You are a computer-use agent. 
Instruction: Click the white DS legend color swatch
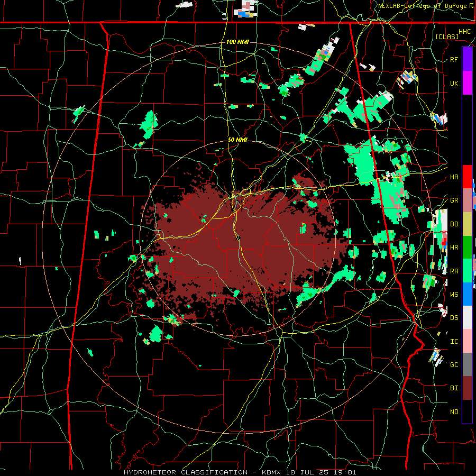click(467, 317)
